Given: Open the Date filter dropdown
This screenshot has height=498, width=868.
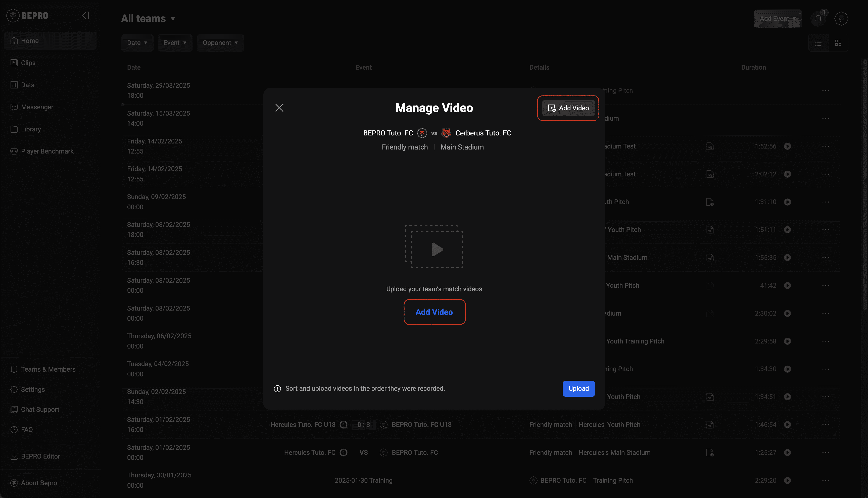Looking at the screenshot, I should 137,43.
